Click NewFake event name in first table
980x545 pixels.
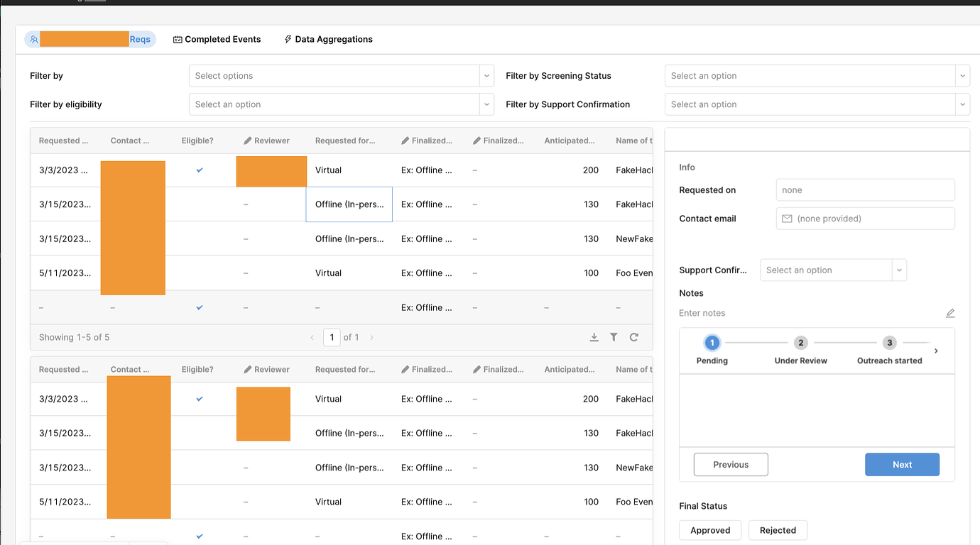(634, 239)
